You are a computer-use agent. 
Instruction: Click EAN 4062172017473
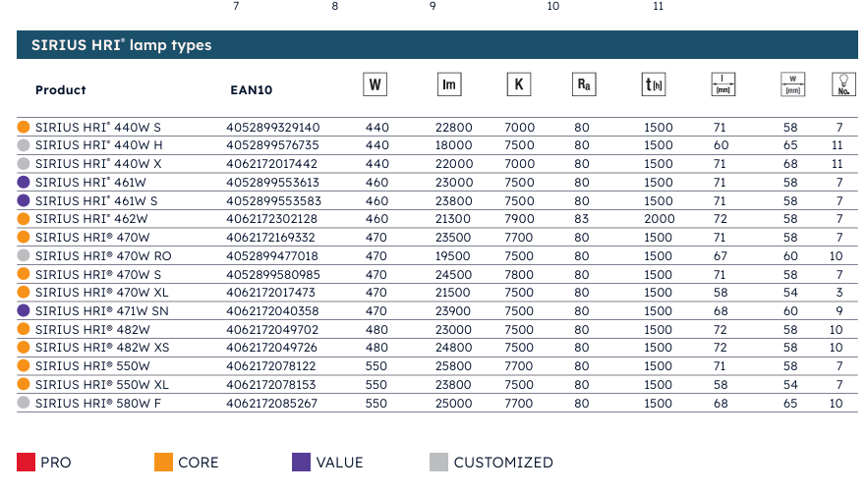point(270,293)
